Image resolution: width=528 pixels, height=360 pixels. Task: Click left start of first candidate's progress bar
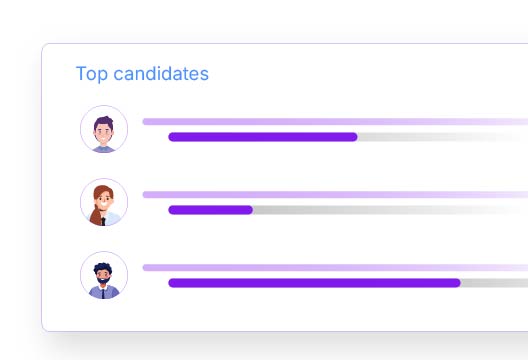172,137
